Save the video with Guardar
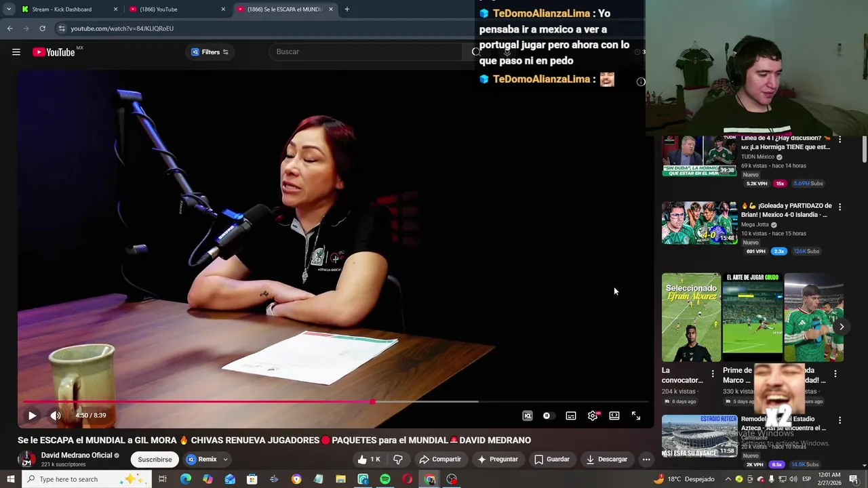The image size is (868, 488). [552, 460]
